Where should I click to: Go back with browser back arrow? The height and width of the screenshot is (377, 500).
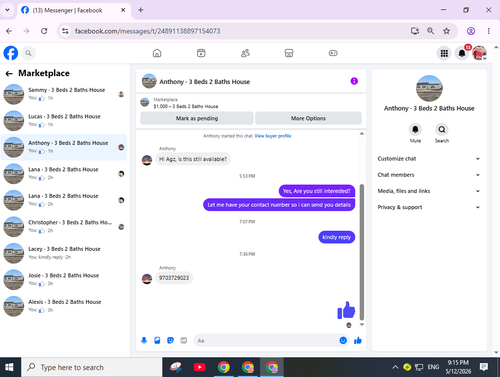[9, 31]
